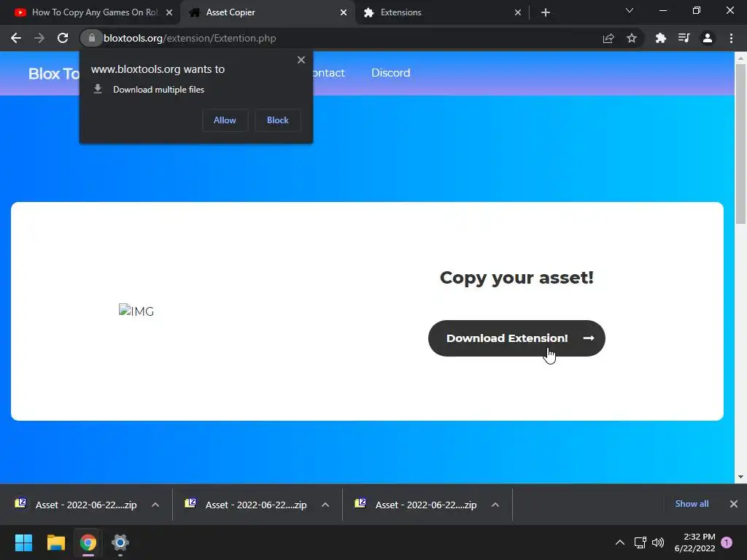Click the browser forward arrow
Screen dimensions: 747x560
coord(39,38)
